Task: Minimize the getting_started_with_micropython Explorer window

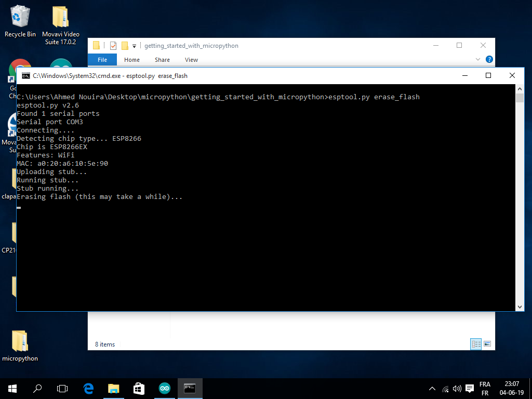Action: tap(436, 45)
